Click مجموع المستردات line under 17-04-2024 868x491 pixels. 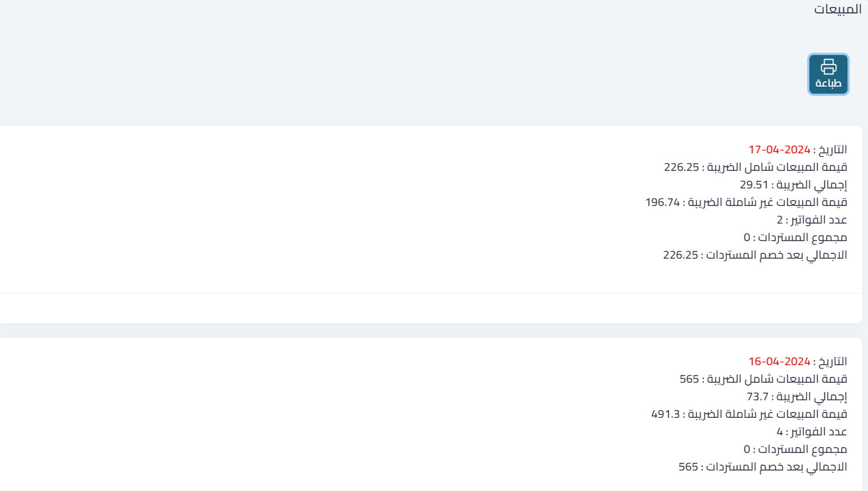795,238
